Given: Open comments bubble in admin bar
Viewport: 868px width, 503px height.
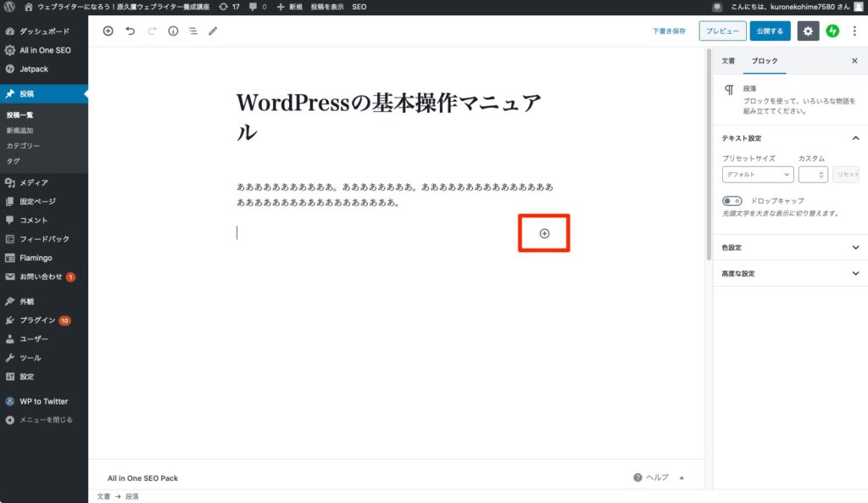Looking at the screenshot, I should pyautogui.click(x=258, y=7).
